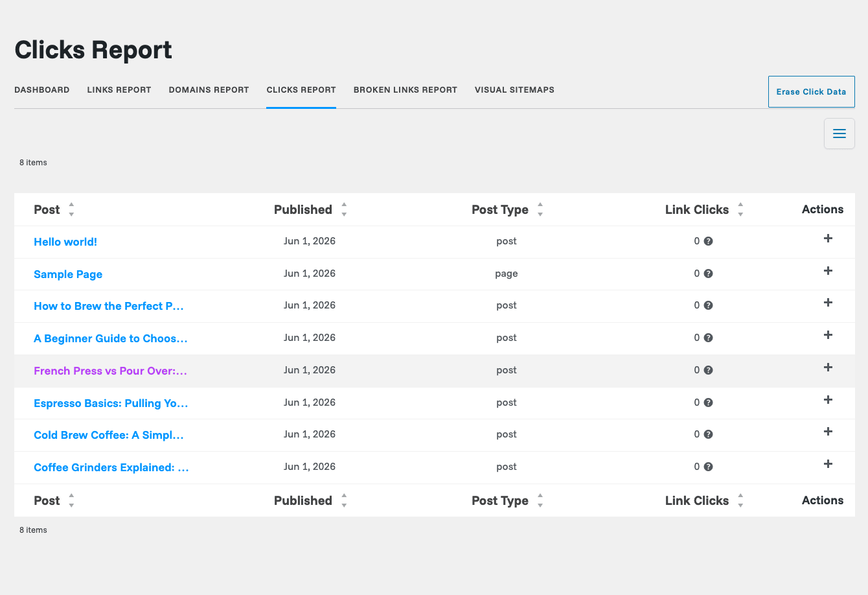Sort by Published using top header arrows
This screenshot has width=868, height=595.
pos(344,209)
